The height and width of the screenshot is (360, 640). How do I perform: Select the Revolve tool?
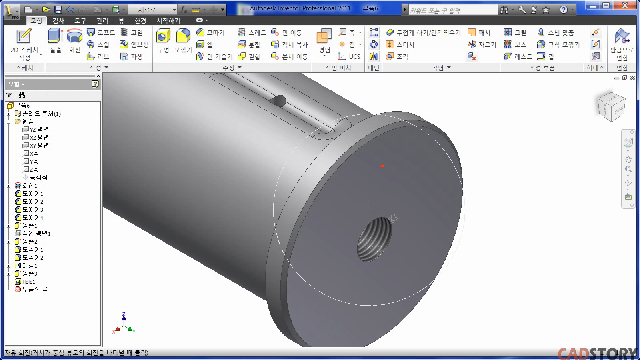(x=74, y=40)
